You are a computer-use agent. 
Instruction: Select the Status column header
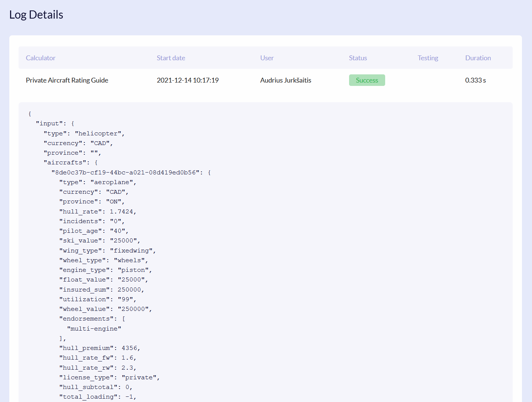358,58
